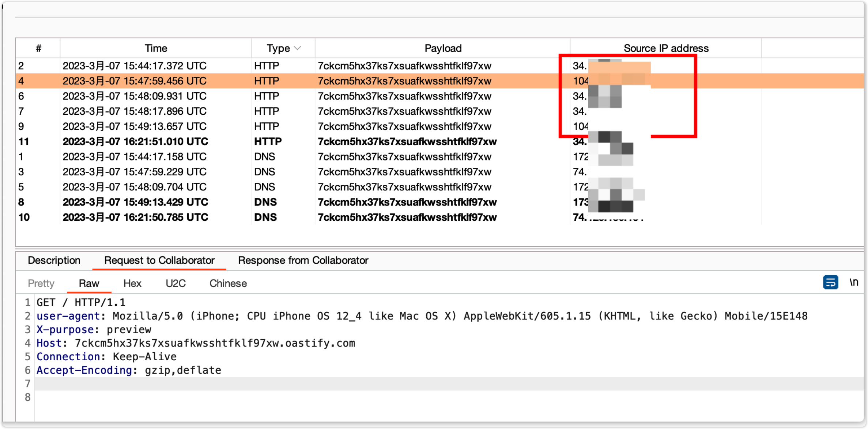Click the DNS type cell in row 3
The image size is (868, 429).
(283, 172)
